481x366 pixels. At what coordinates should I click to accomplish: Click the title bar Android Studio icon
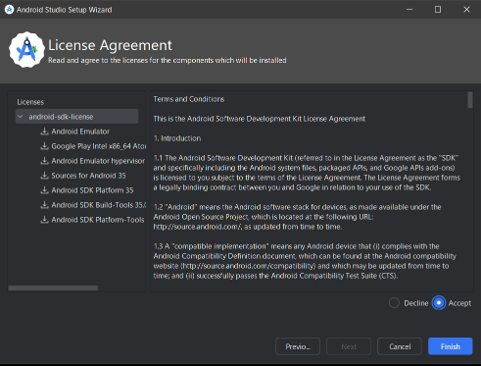coord(9,10)
